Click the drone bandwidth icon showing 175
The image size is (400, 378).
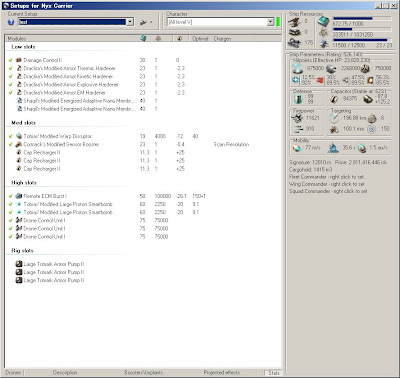(x=295, y=43)
